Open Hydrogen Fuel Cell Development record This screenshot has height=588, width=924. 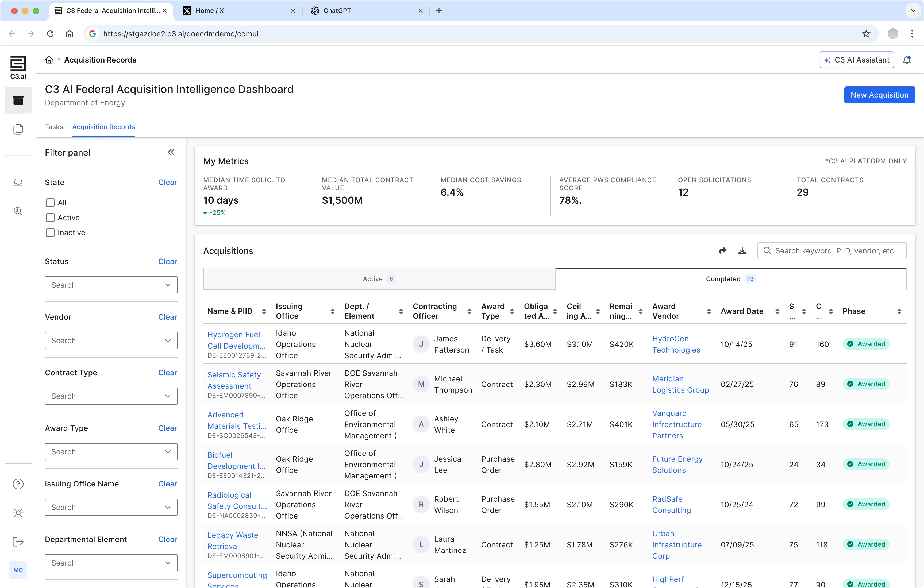coord(236,340)
